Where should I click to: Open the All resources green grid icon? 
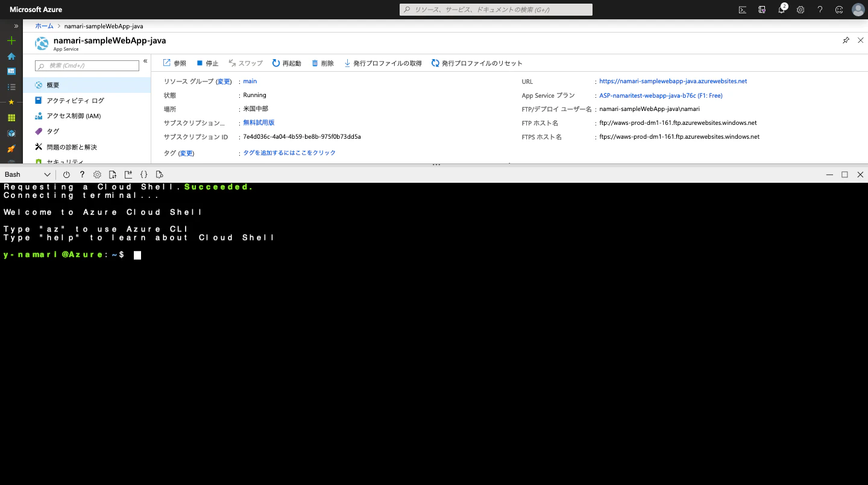[11, 118]
